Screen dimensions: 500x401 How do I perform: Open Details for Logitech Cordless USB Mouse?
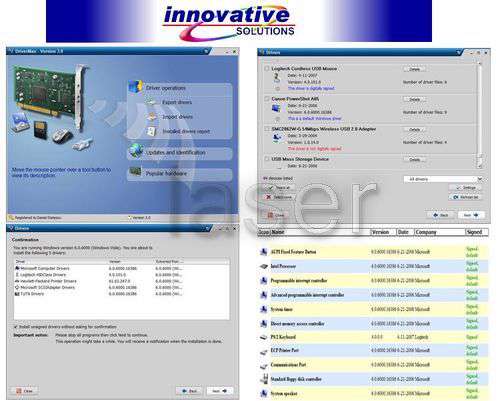click(x=414, y=69)
